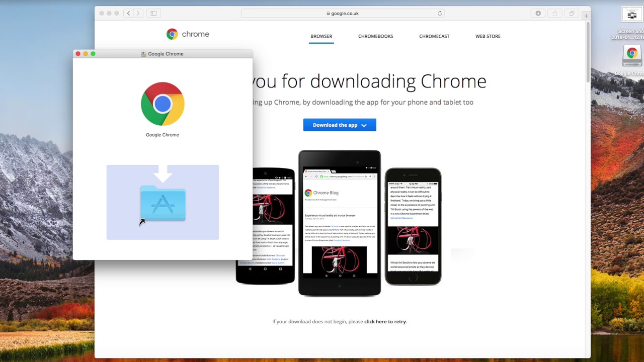
Task: Click the tablet mockup showing Chrome Blog
Action: (340, 223)
